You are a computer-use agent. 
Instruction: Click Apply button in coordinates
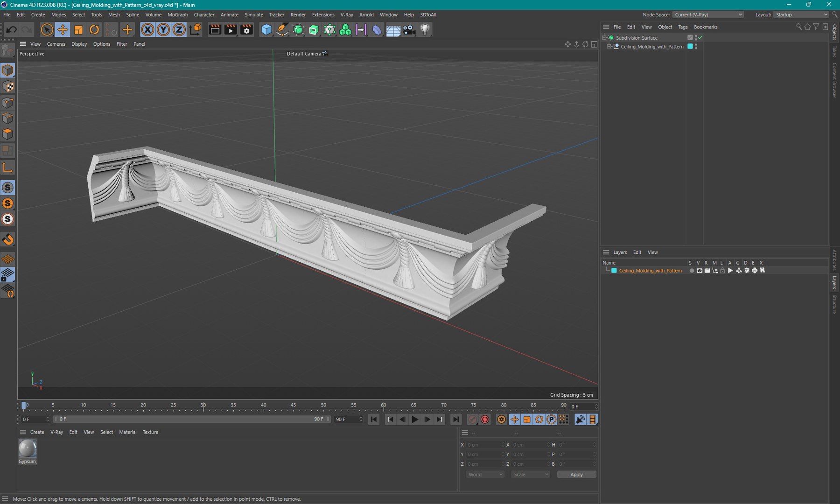tap(576, 475)
